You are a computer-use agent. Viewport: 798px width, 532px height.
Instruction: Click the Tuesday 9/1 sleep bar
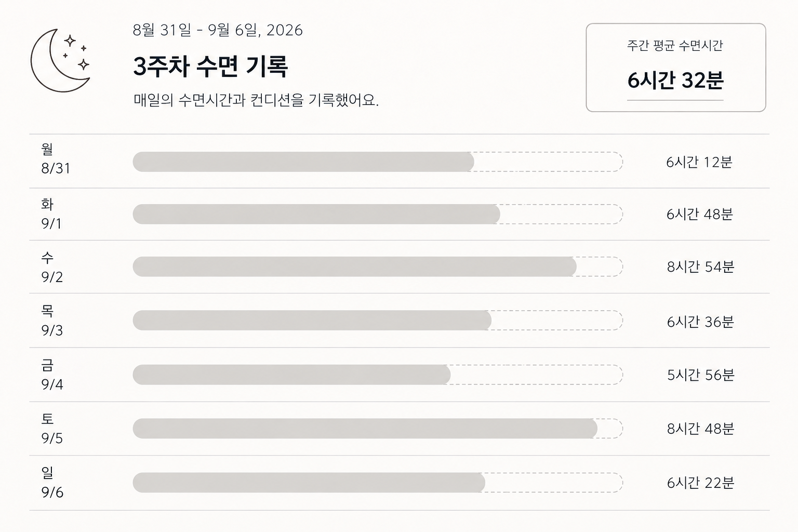point(378,214)
